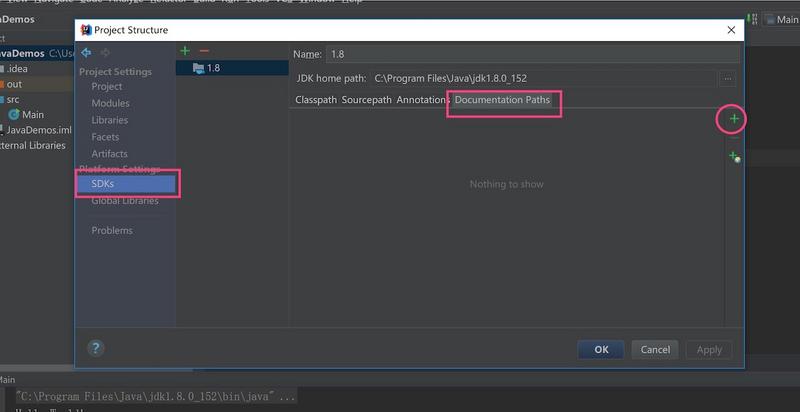This screenshot has width=800, height=412.
Task: Select the src folder in the project tree
Action: pyautogui.click(x=12, y=99)
